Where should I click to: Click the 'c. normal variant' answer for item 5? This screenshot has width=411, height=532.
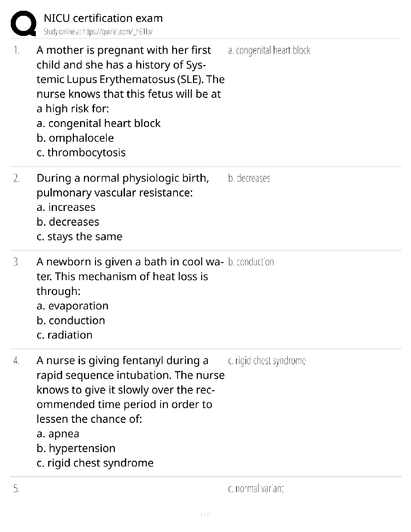click(256, 489)
